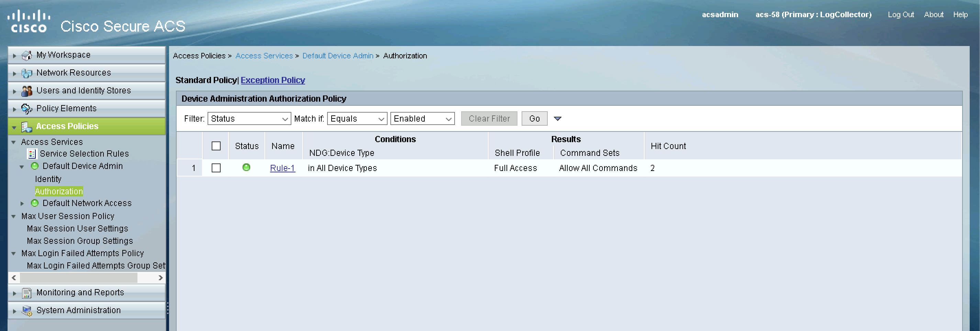Toggle the select-all checkbox in table header
The image size is (980, 331).
[x=216, y=146]
